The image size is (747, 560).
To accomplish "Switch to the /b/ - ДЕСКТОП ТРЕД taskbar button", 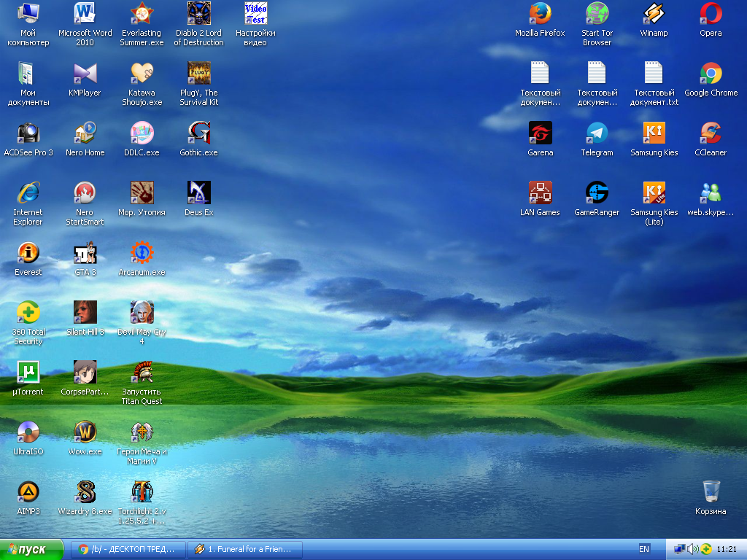I will (x=128, y=550).
